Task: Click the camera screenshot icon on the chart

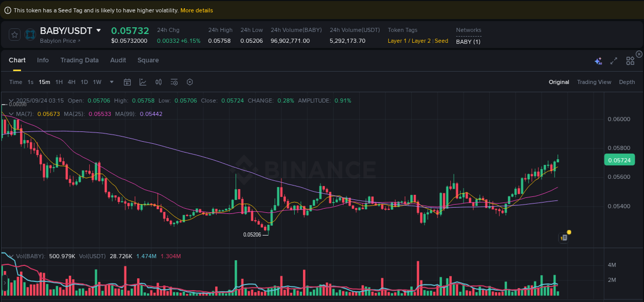Action: pos(563,237)
